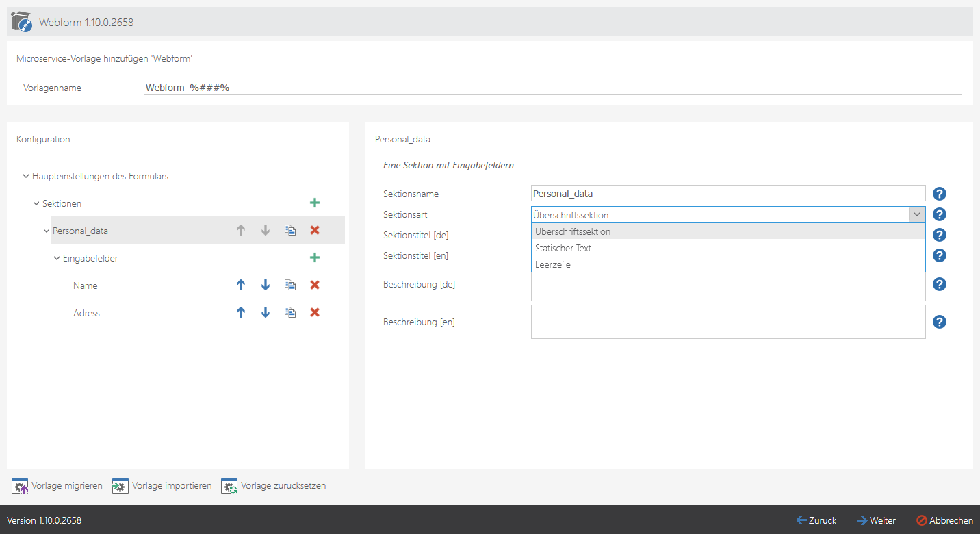Add new input field under Eingabefelder
The width and height of the screenshot is (980, 534).
tap(315, 258)
